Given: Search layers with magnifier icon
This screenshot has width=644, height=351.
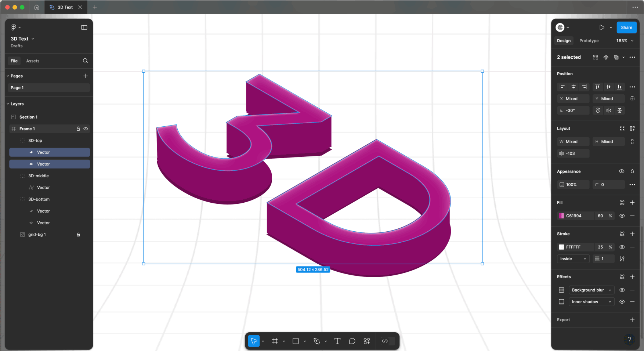Looking at the screenshot, I should pyautogui.click(x=86, y=61).
